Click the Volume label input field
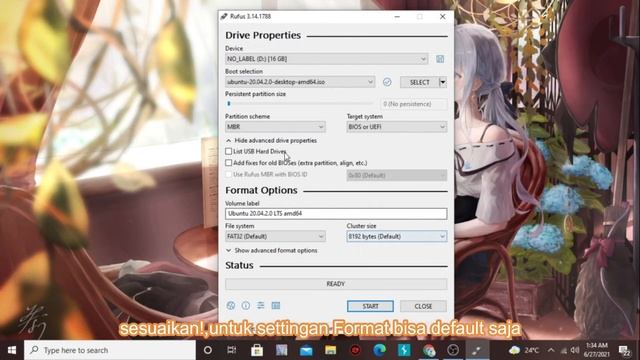 [336, 213]
